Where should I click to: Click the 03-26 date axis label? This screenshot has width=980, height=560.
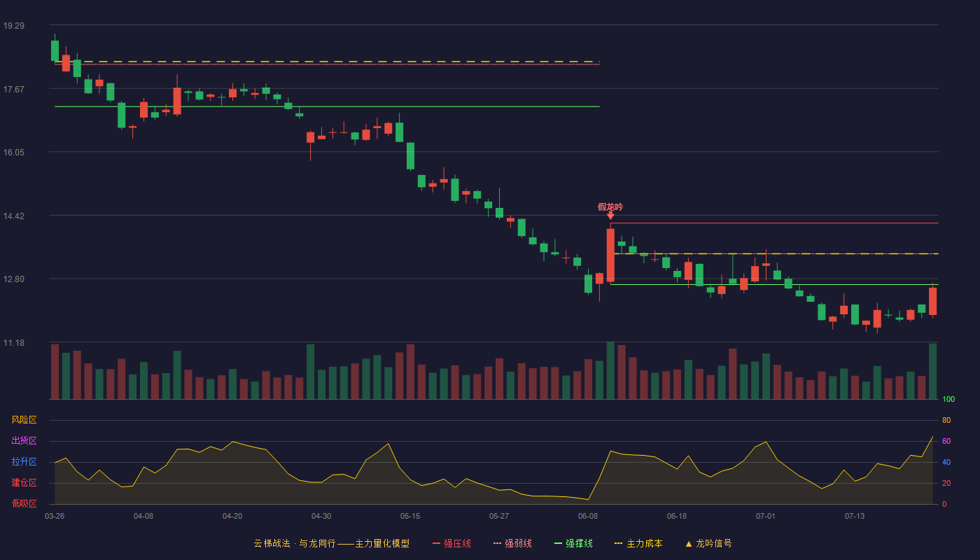coord(55,516)
